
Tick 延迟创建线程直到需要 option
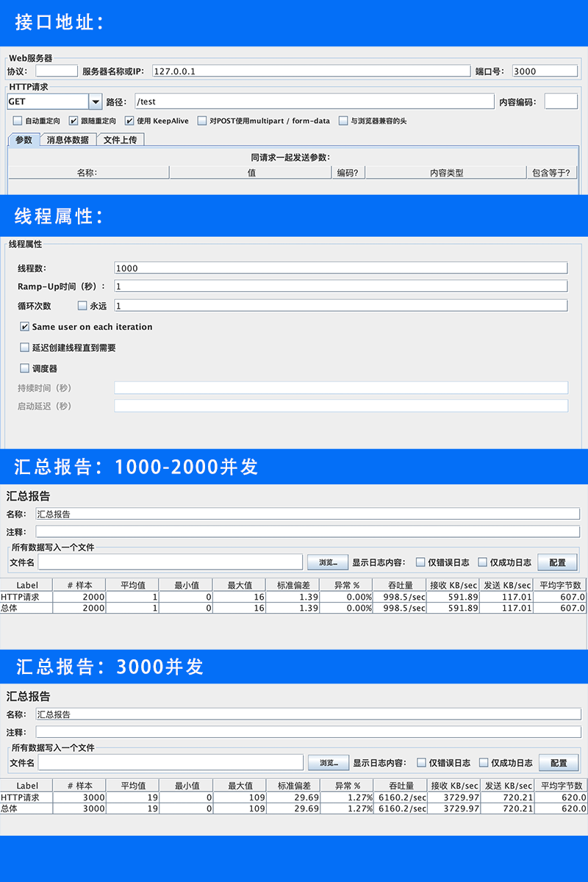point(25,348)
